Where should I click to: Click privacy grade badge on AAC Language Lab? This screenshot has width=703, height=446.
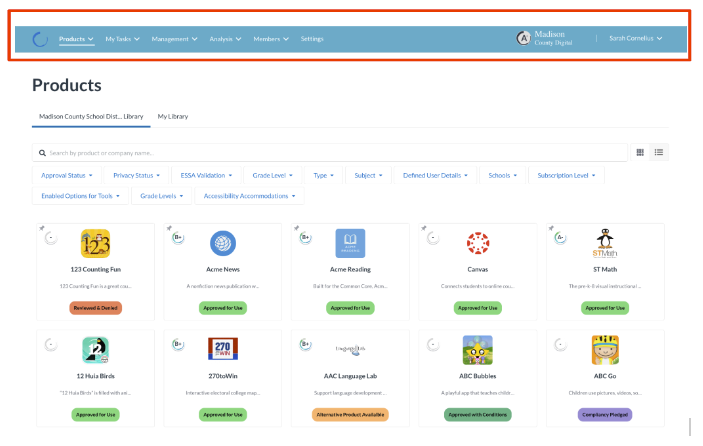click(x=306, y=344)
